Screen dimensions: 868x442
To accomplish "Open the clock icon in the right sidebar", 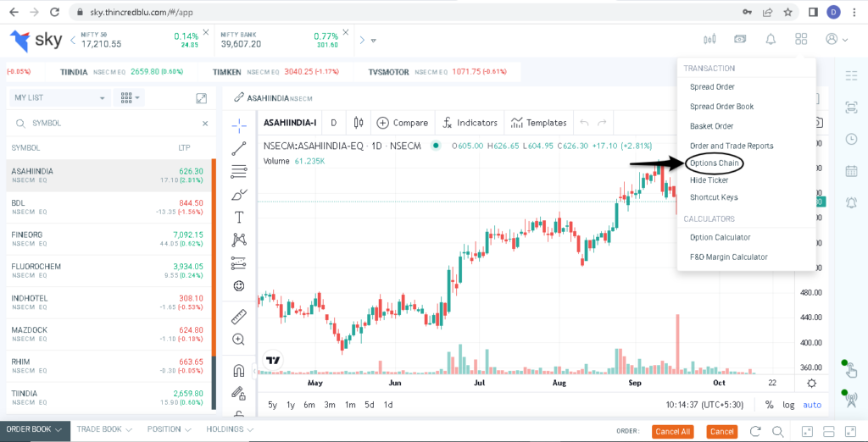I will (x=851, y=140).
